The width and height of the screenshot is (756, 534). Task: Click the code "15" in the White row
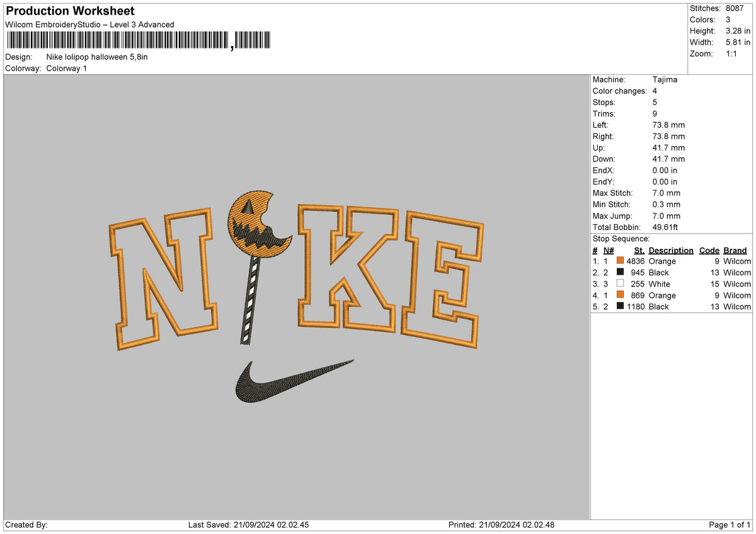[715, 283]
